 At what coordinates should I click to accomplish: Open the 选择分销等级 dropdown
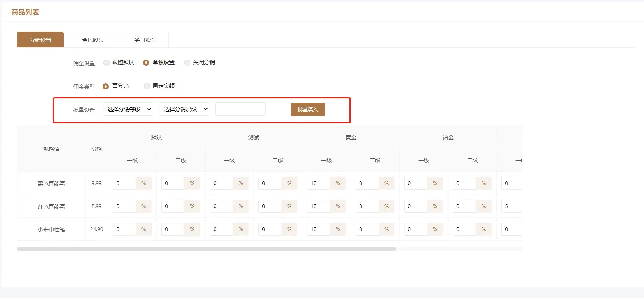128,109
